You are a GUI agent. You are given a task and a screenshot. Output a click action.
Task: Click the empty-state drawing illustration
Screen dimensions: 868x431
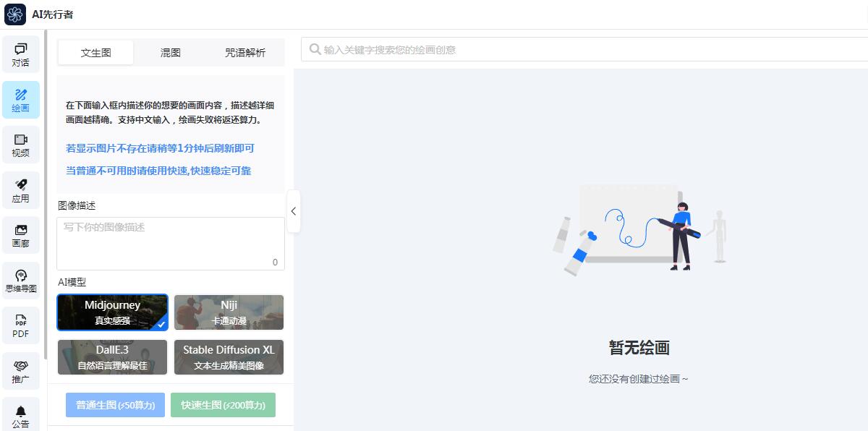click(639, 229)
